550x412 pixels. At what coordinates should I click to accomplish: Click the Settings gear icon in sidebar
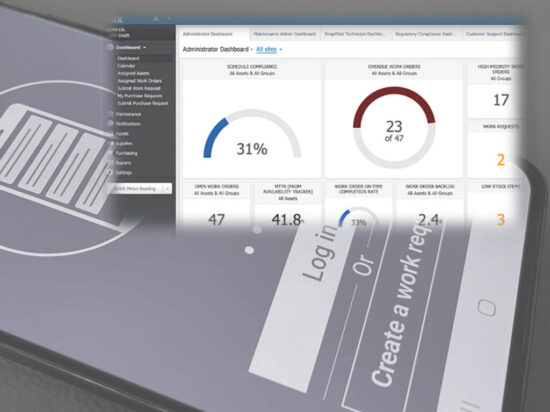tap(110, 173)
